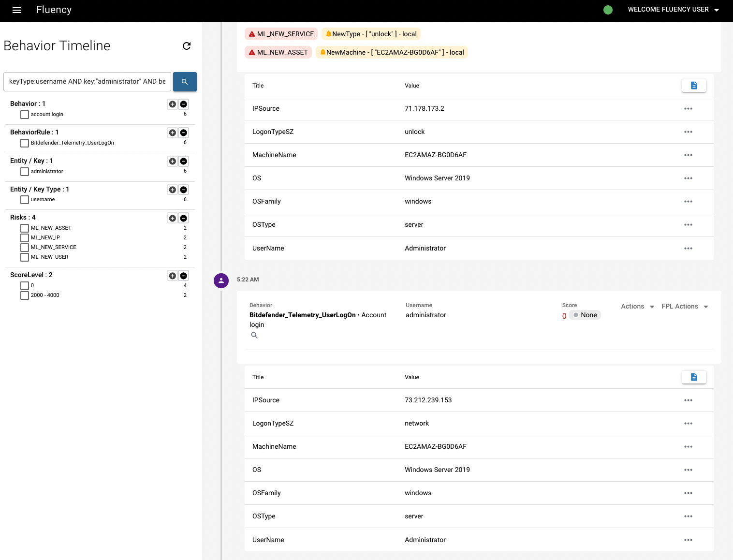Open options for IPSource 71.178.173.2 row
The height and width of the screenshot is (560, 733).
(x=689, y=109)
